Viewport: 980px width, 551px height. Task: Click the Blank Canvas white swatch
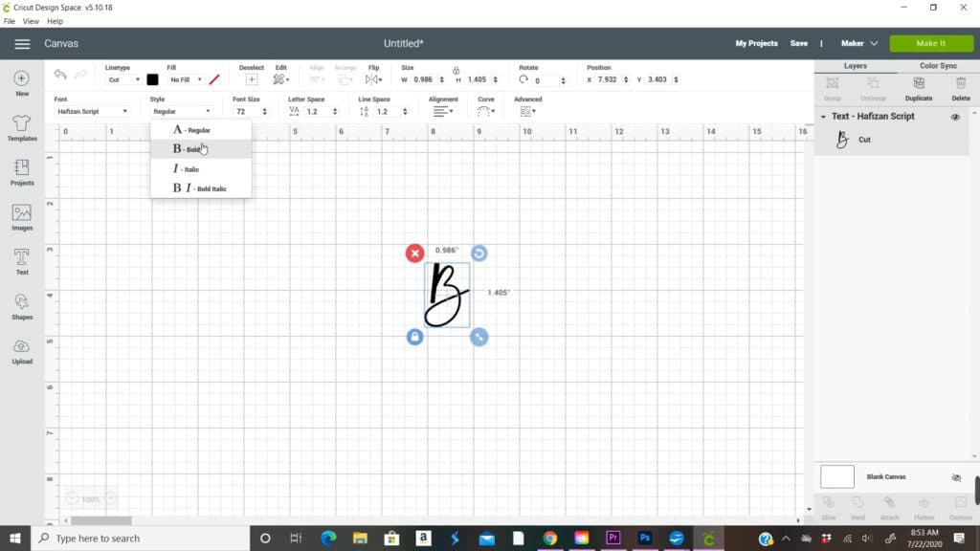836,476
